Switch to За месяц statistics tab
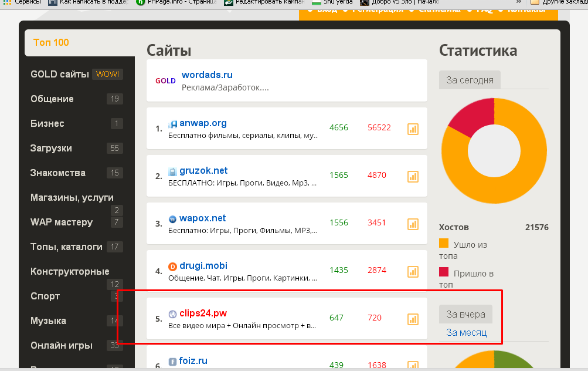The height and width of the screenshot is (371, 588). pyautogui.click(x=466, y=332)
